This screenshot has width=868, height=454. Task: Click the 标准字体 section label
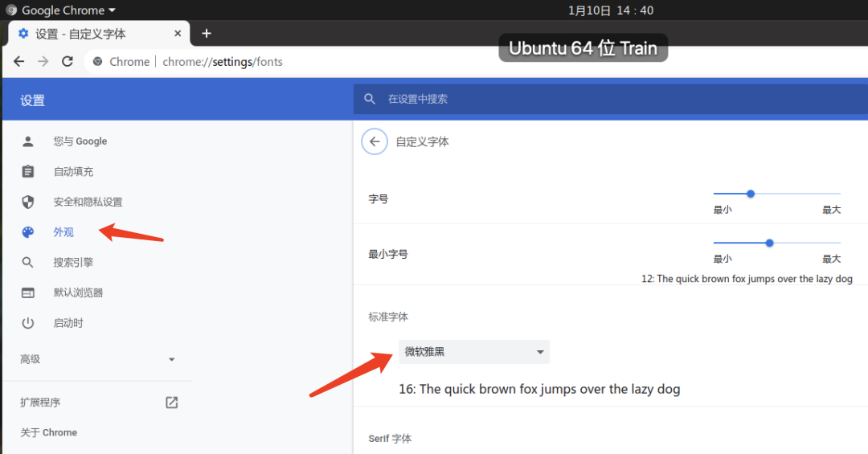coord(388,317)
